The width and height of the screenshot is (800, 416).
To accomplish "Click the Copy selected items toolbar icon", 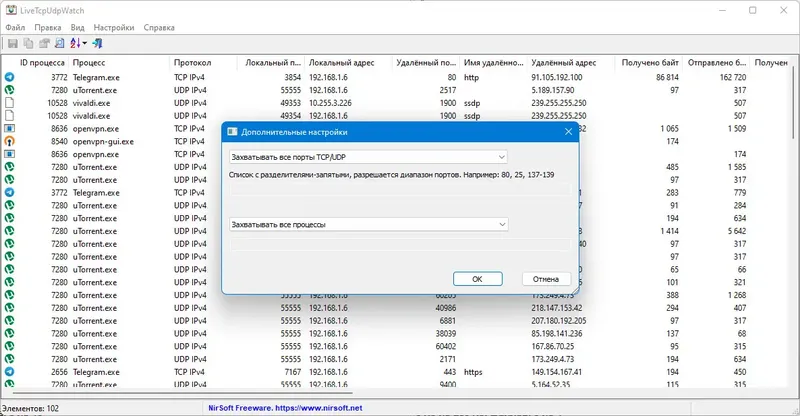I will click(29, 44).
